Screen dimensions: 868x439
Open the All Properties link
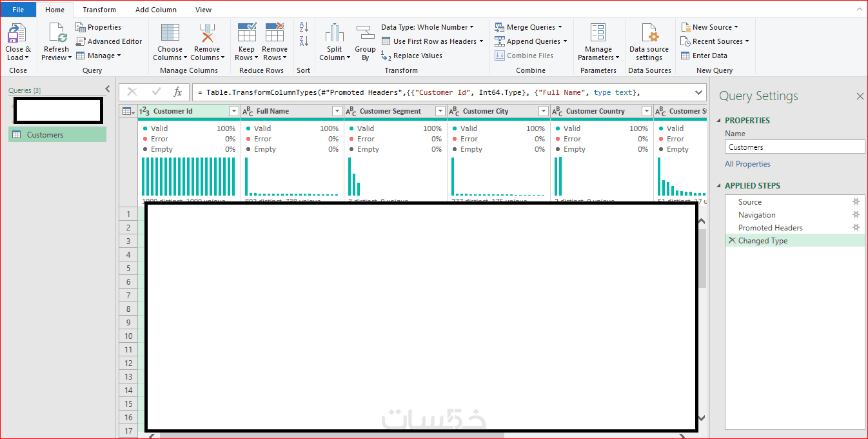pos(747,164)
